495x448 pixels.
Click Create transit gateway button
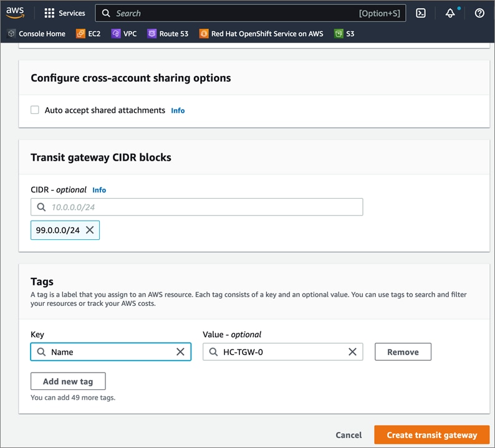click(x=431, y=435)
